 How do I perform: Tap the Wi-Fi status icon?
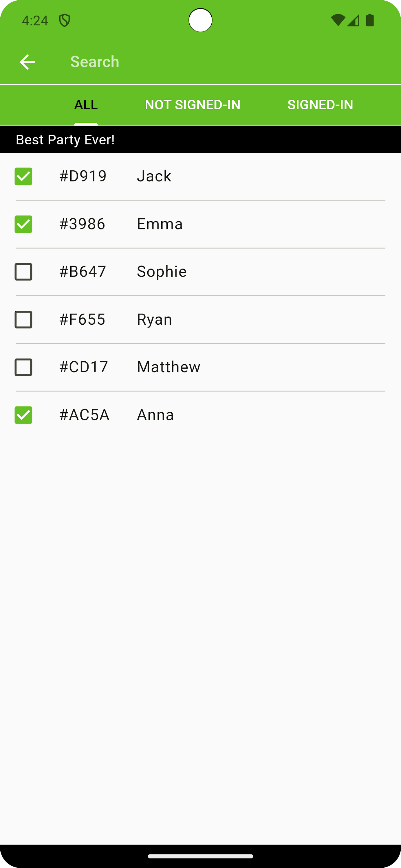(338, 21)
